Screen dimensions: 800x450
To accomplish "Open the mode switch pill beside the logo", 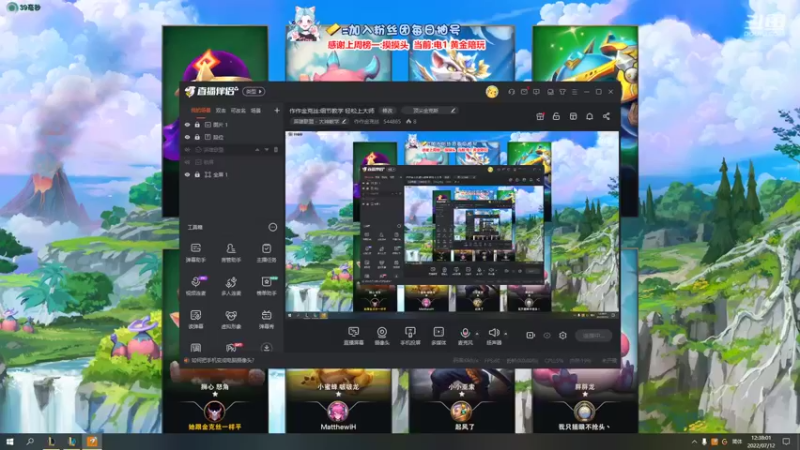I will (x=254, y=91).
